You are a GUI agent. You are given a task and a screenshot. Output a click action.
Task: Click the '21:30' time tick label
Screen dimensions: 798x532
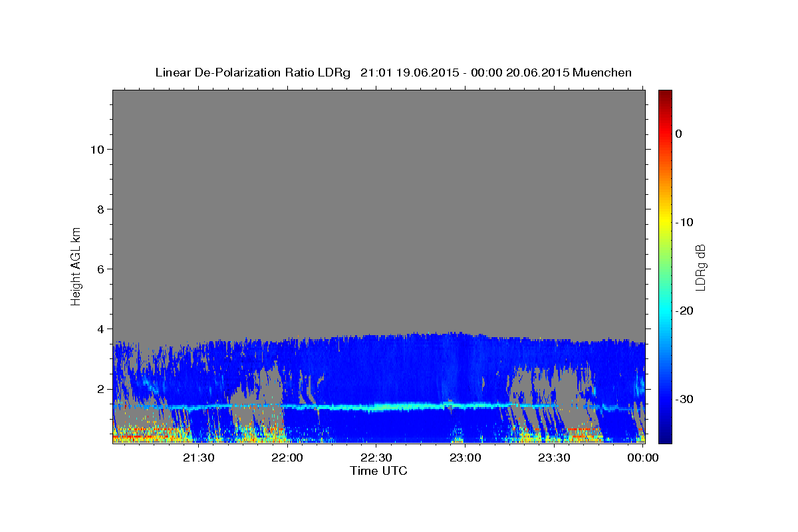(x=198, y=458)
